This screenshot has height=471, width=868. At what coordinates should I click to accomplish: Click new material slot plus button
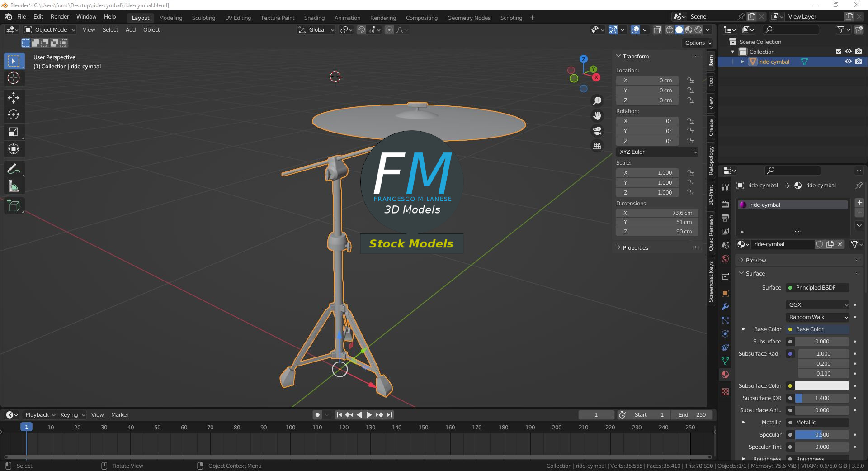(x=859, y=202)
